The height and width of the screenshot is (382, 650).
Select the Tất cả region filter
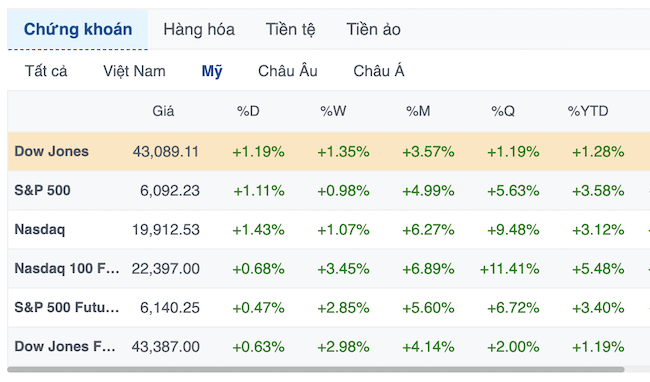[46, 71]
